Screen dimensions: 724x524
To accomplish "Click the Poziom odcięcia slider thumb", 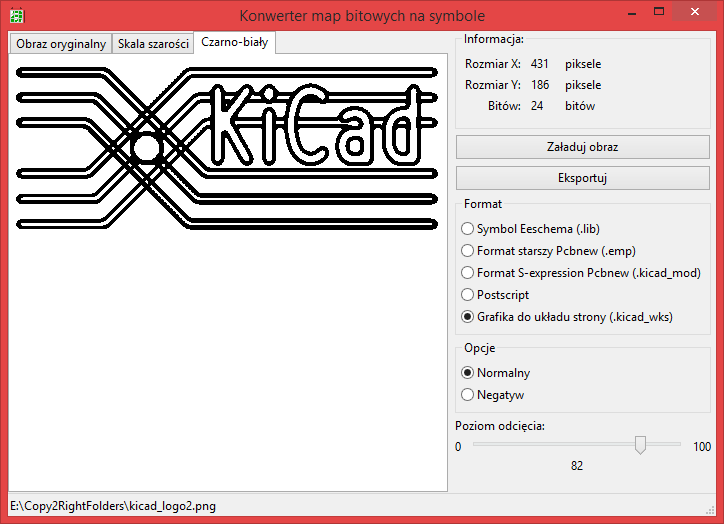I will 640,445.
